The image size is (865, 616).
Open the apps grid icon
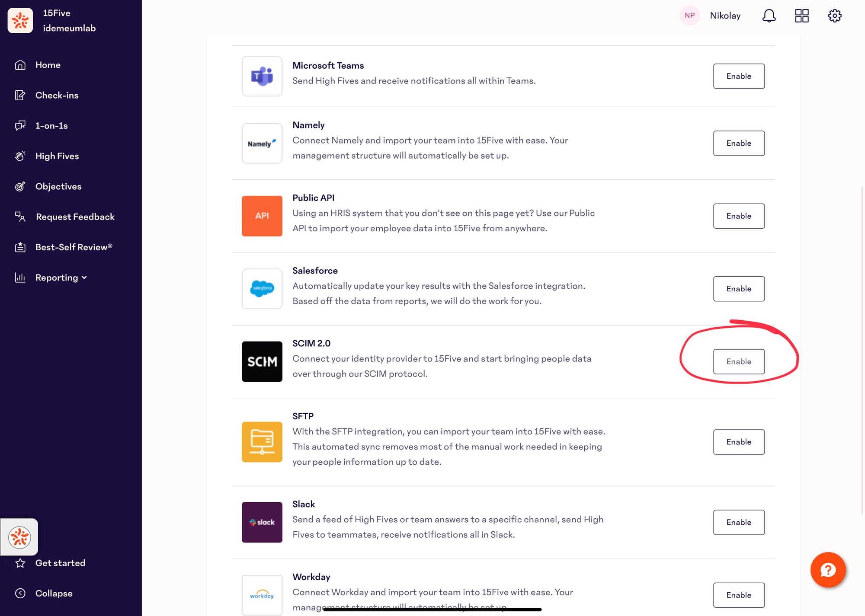[802, 16]
